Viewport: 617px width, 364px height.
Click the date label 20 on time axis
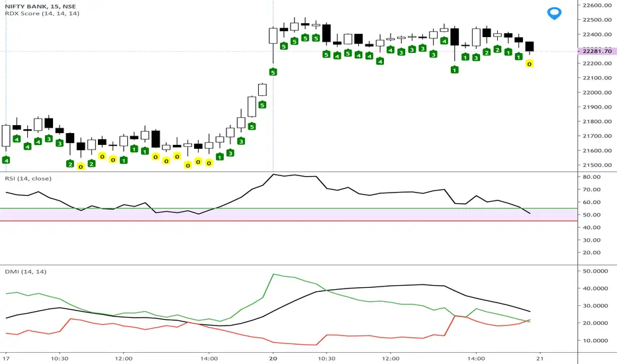273,359
